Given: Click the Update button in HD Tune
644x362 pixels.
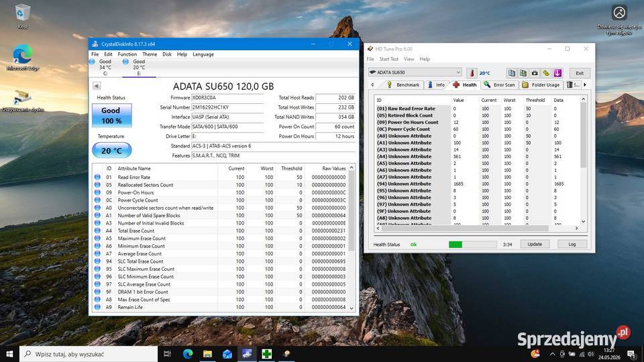Looking at the screenshot, I should pyautogui.click(x=535, y=244).
